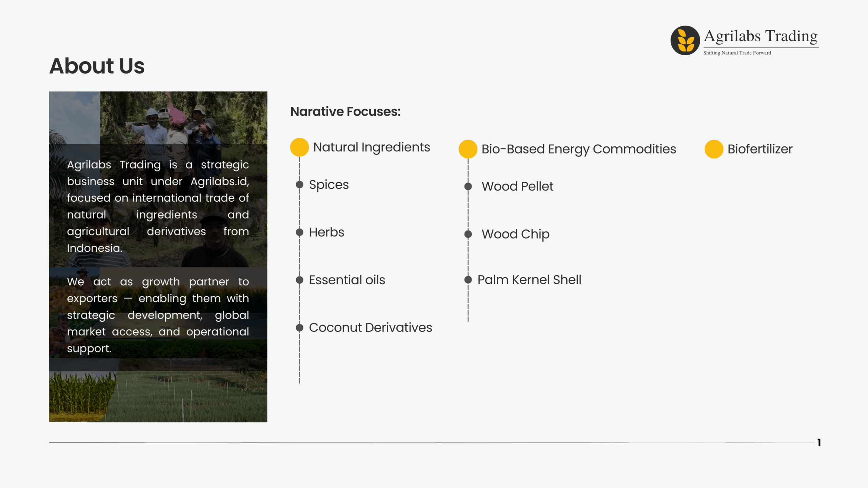Click the yellow circle beside Natural Ingredients
This screenshot has height=488, width=868.
(299, 147)
